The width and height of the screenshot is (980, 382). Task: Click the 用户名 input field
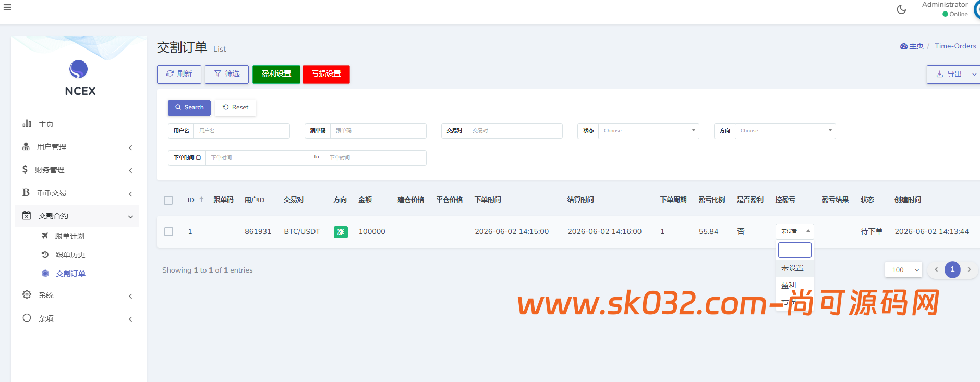pos(241,131)
